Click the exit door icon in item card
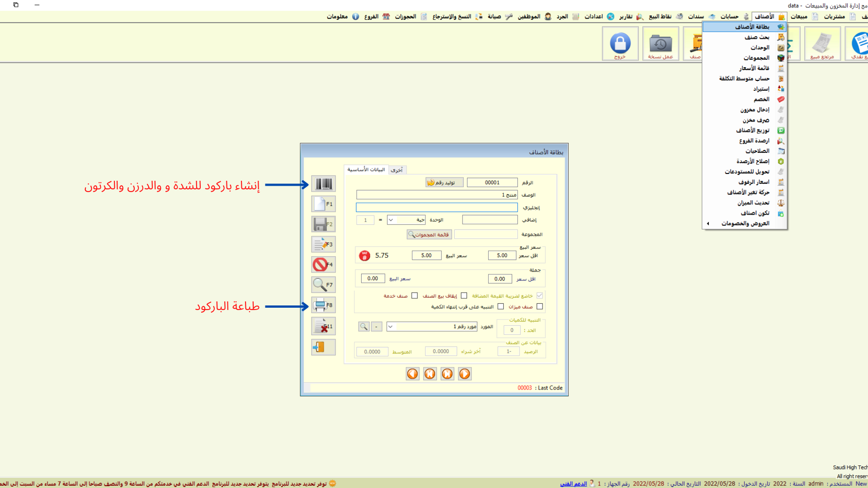The width and height of the screenshot is (868, 488). (x=323, y=347)
